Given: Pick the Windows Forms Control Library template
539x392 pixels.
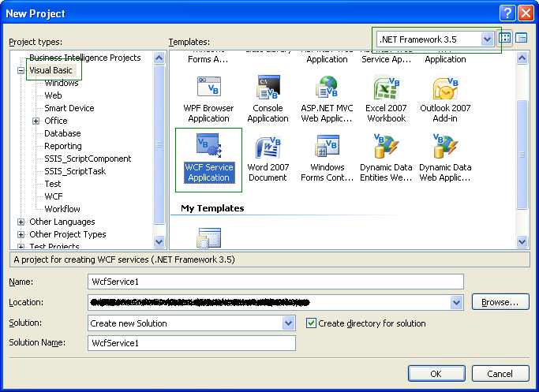Looking at the screenshot, I should [327, 159].
